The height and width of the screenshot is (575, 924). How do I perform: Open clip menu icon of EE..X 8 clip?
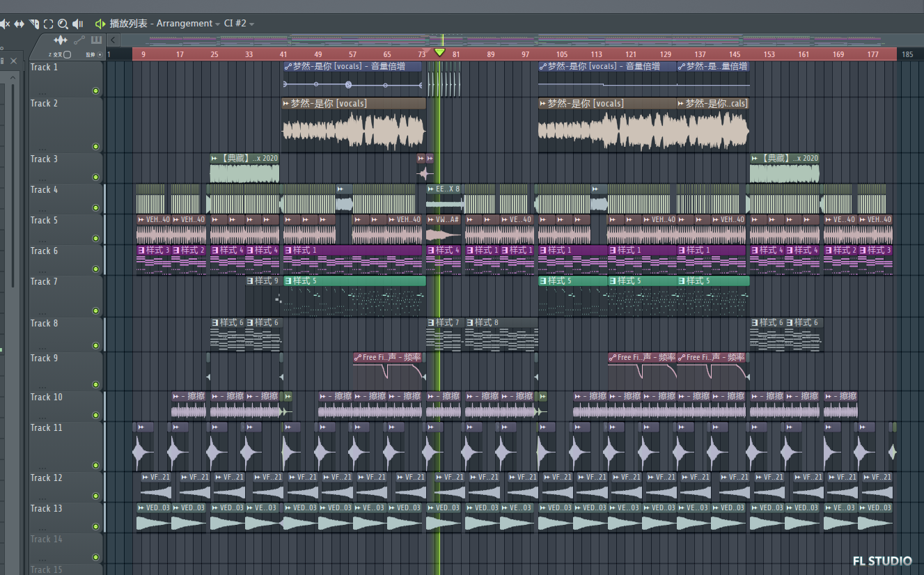tap(430, 189)
